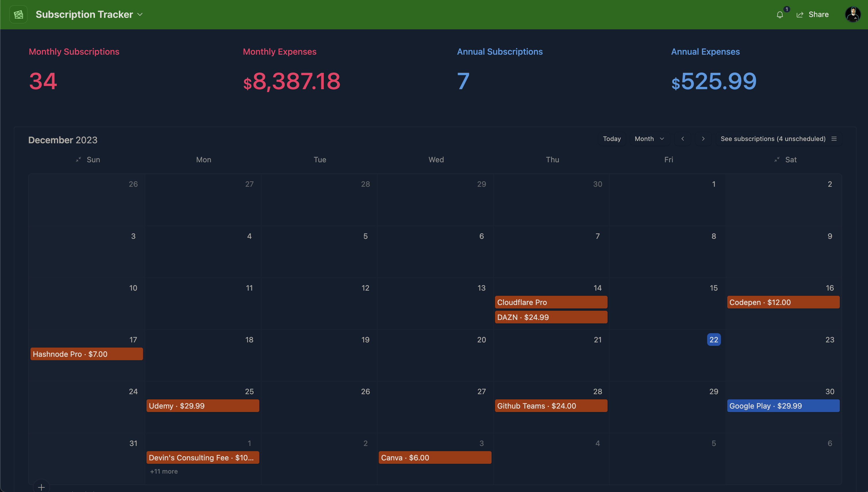Open the Github Teams $24.00 event

pyautogui.click(x=551, y=405)
